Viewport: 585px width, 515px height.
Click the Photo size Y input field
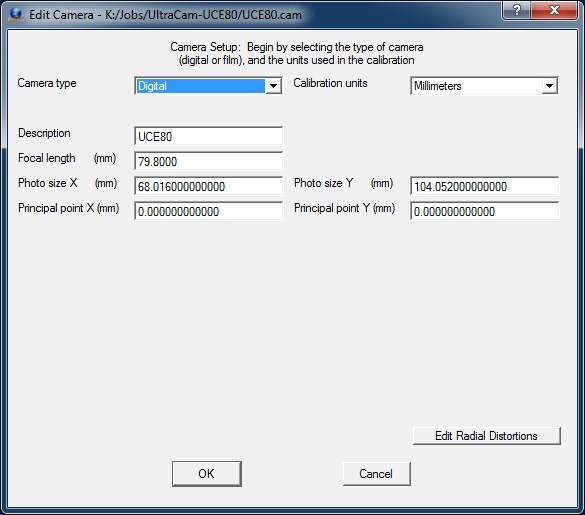pyautogui.click(x=484, y=186)
